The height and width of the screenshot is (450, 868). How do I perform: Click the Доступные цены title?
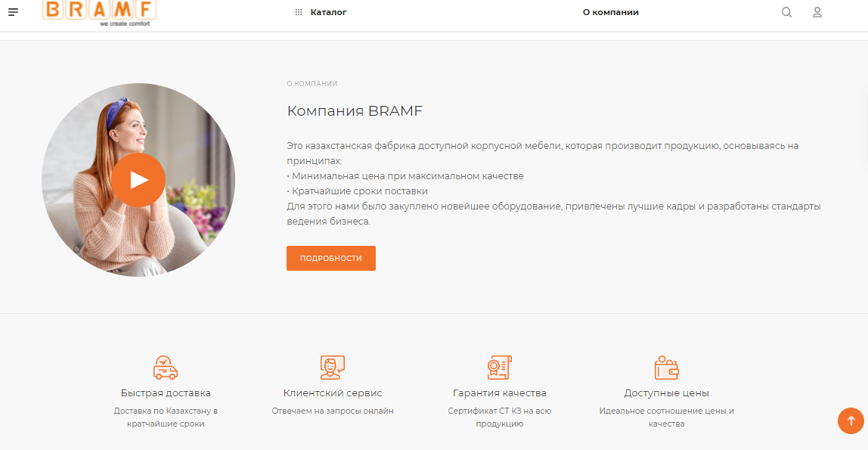667,393
